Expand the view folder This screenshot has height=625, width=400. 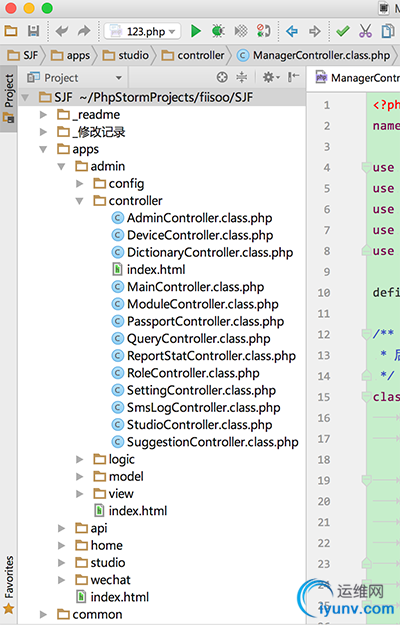(x=80, y=494)
